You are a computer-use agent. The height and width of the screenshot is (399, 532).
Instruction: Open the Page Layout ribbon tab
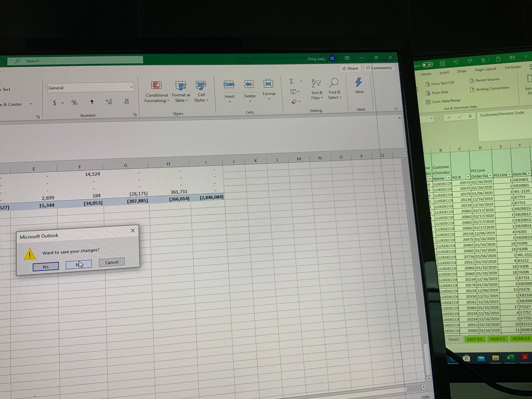point(485,69)
